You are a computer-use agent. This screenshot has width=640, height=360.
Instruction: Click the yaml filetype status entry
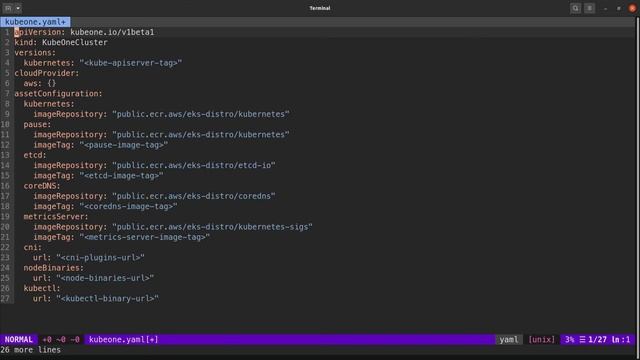point(509,340)
